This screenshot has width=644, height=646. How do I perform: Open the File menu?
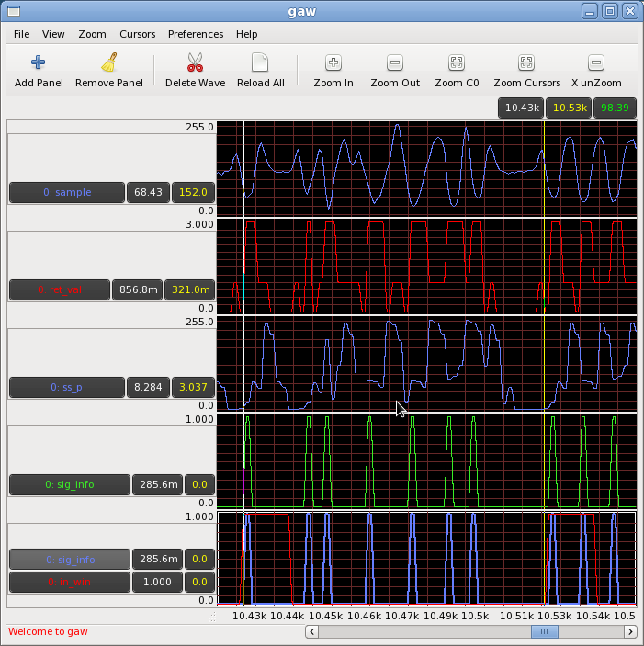point(21,34)
